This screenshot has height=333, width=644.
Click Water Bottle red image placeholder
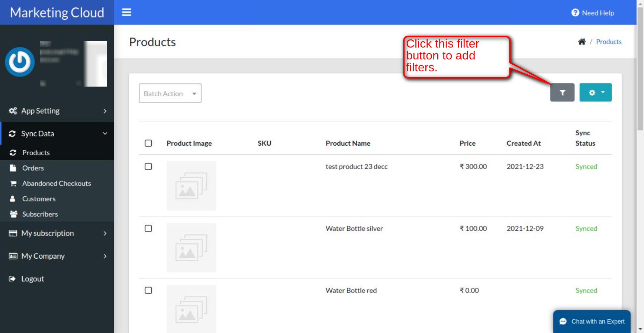[191, 309]
